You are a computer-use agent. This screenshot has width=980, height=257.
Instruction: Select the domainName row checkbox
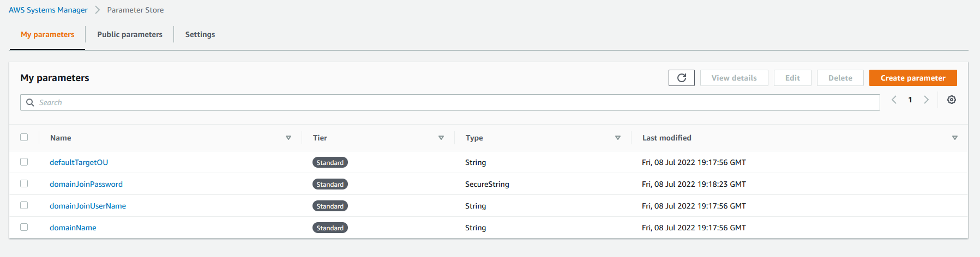[x=24, y=227]
